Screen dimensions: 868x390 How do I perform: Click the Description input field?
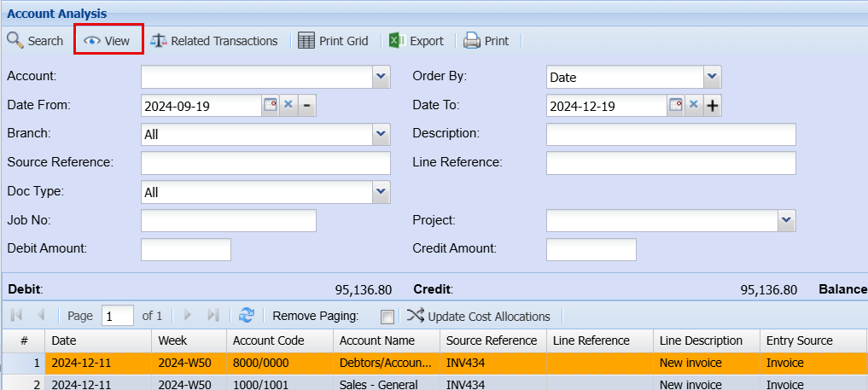(670, 134)
